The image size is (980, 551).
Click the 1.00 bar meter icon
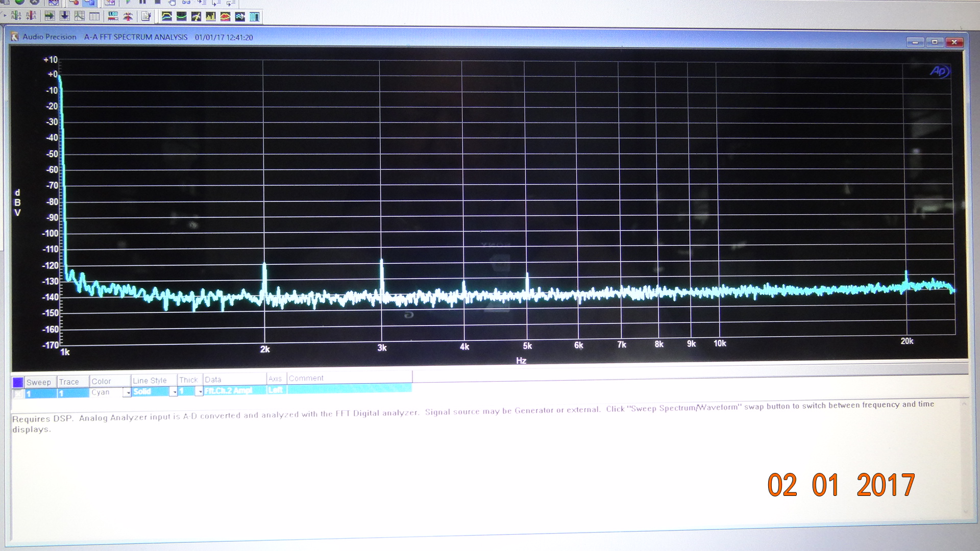[x=113, y=16]
